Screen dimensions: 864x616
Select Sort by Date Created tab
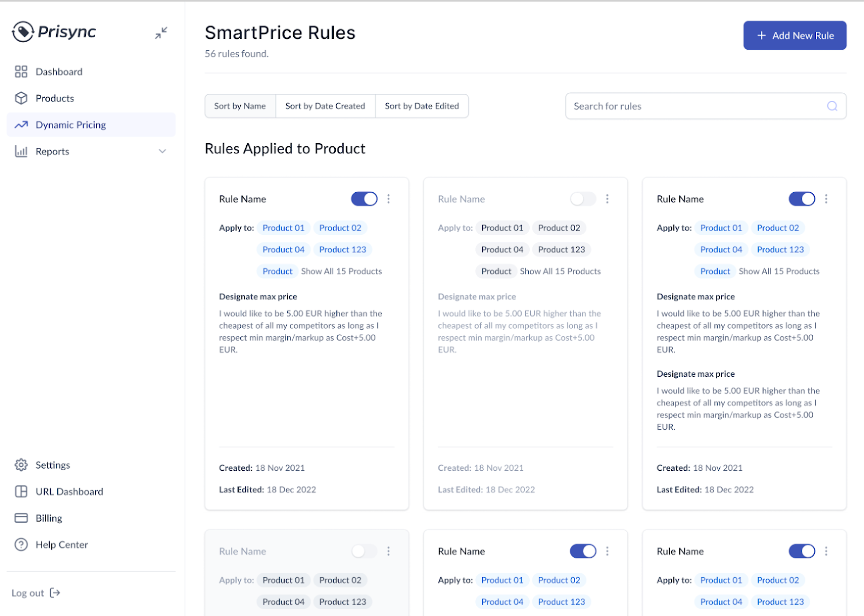point(325,106)
